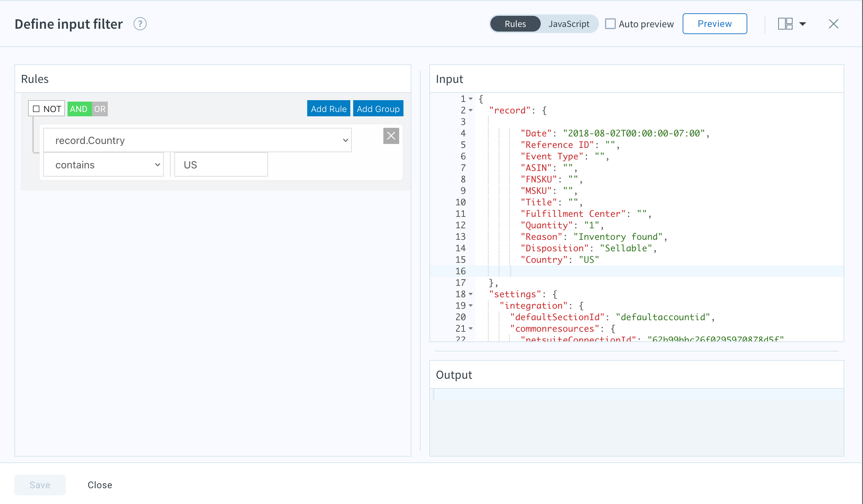Click the "ASIN" line in Input
Viewport: 863px width, 504px height.
[x=549, y=168]
